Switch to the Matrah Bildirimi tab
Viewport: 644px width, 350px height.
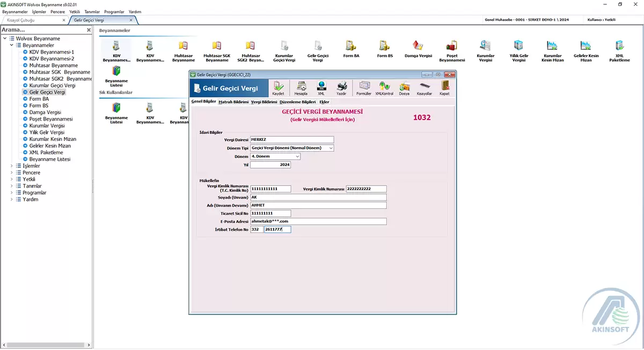tap(233, 101)
